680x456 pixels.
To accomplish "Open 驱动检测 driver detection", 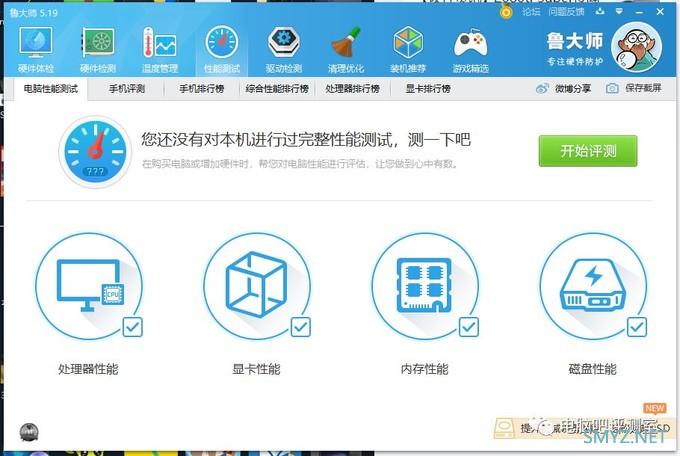I will coord(284,49).
